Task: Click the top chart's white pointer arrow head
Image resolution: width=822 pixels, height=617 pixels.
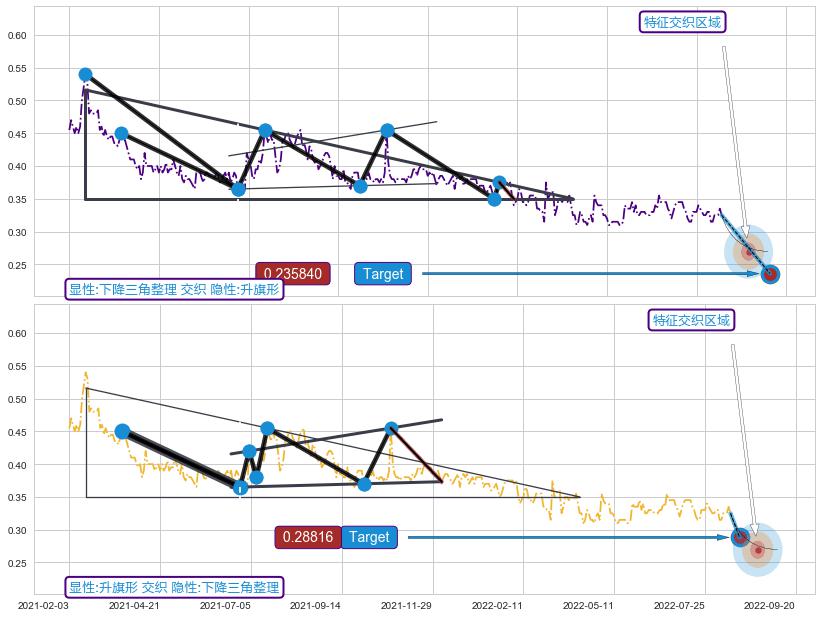Action: click(x=744, y=230)
